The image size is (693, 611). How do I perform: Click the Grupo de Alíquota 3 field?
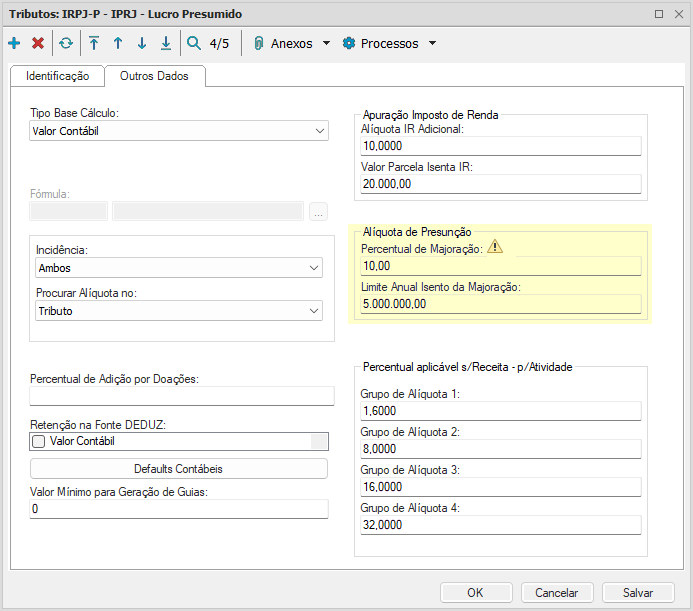(x=501, y=487)
